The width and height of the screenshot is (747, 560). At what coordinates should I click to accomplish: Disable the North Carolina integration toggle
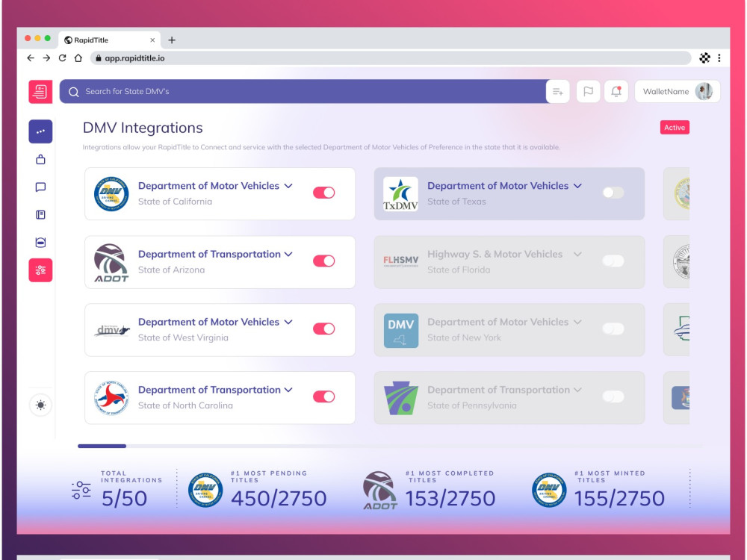pos(324,396)
